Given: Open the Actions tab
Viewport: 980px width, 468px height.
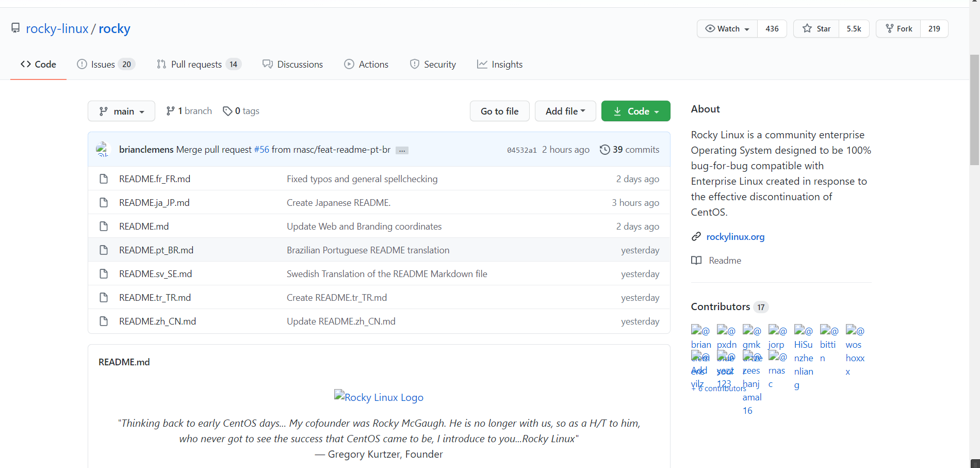Looking at the screenshot, I should 366,64.
